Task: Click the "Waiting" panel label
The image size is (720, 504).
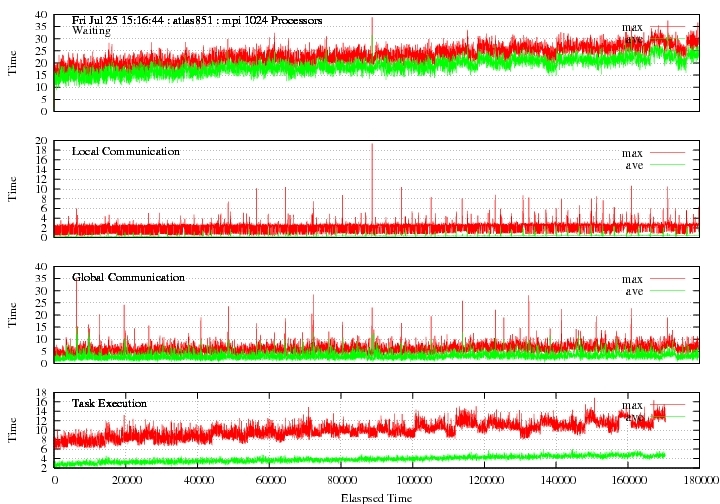Action: click(x=91, y=31)
